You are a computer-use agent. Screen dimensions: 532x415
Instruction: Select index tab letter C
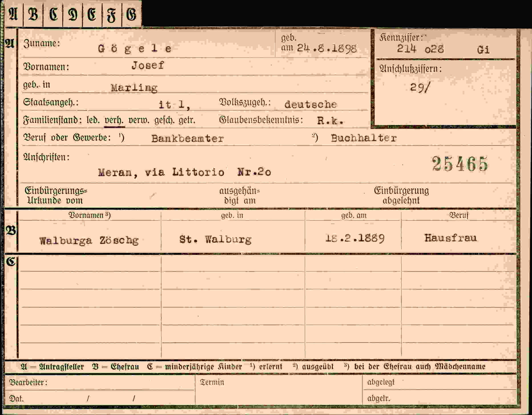[x=53, y=14]
